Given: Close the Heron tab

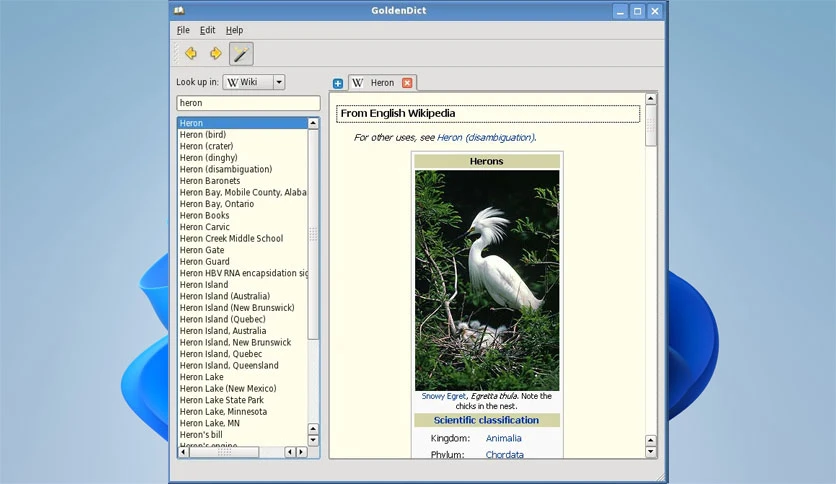Looking at the screenshot, I should click(x=407, y=83).
